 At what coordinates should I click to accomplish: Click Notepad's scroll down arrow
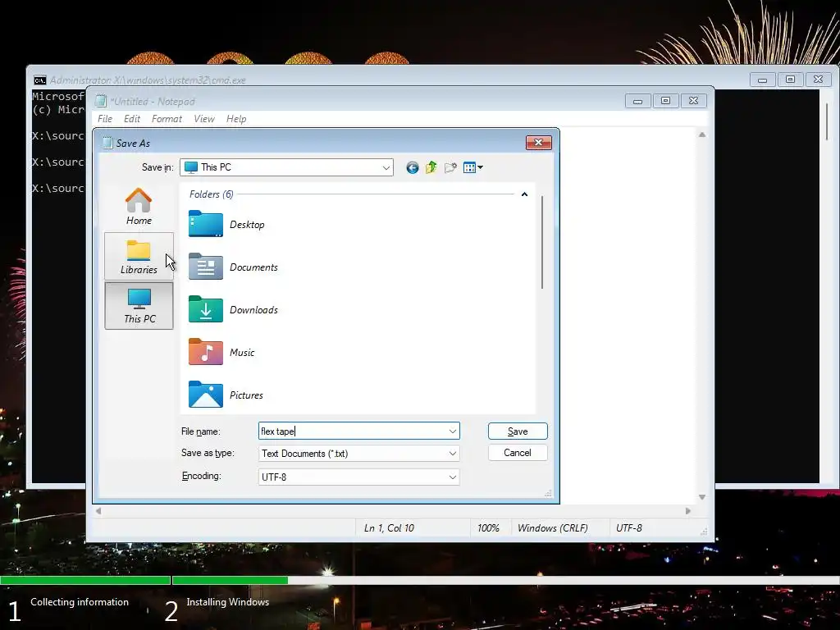702,497
